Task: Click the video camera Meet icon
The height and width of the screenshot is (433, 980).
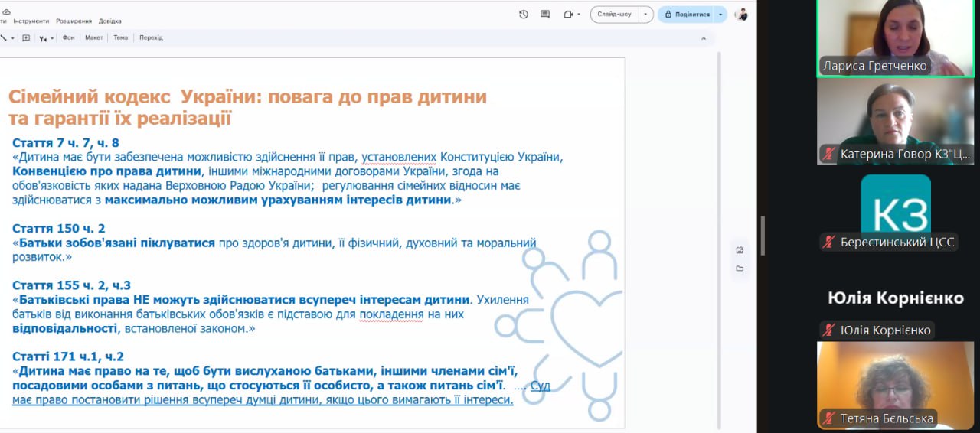Action: pyautogui.click(x=568, y=15)
